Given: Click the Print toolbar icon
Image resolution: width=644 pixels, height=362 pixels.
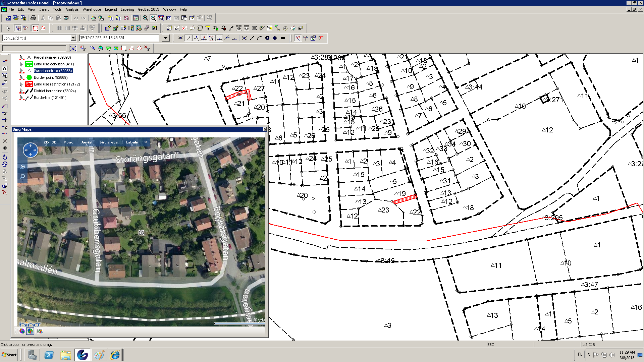Looking at the screenshot, I should click(x=33, y=18).
